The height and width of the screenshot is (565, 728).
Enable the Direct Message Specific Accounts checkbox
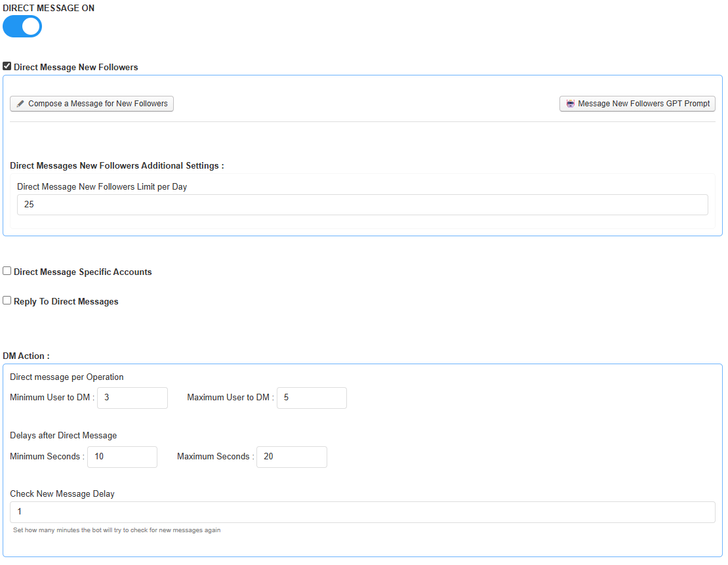[7, 271]
